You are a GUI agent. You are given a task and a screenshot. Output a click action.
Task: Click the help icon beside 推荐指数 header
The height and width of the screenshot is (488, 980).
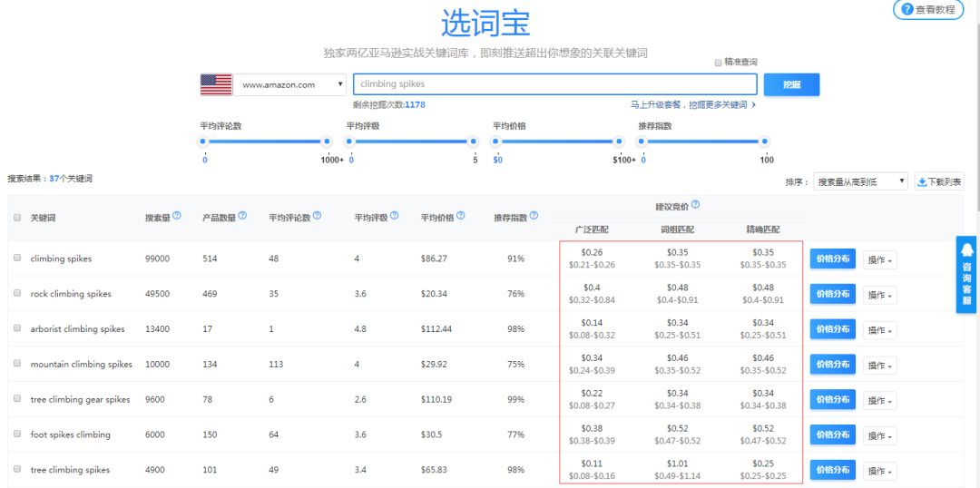534,216
